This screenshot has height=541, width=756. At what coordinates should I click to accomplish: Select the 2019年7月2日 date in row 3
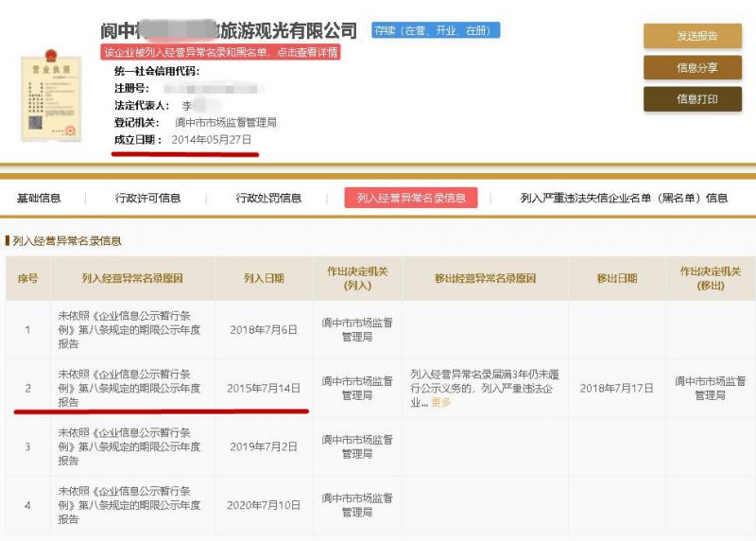[x=264, y=446]
